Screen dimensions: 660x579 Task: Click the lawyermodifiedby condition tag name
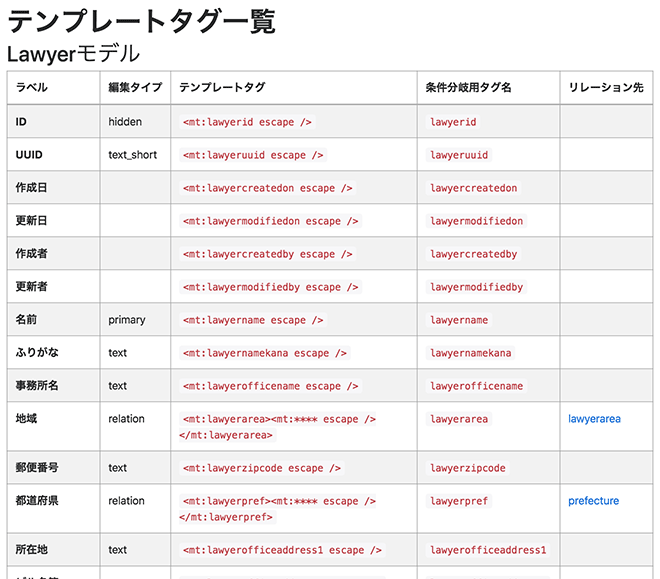click(476, 287)
